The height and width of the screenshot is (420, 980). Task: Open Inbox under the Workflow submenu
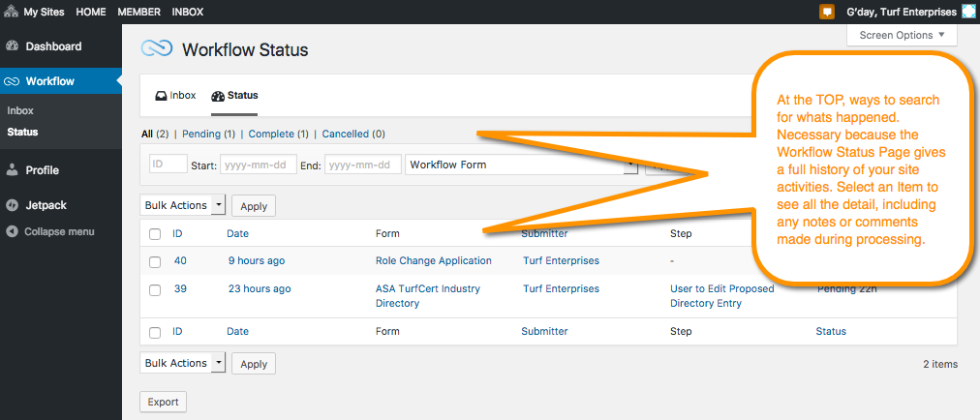point(20,110)
